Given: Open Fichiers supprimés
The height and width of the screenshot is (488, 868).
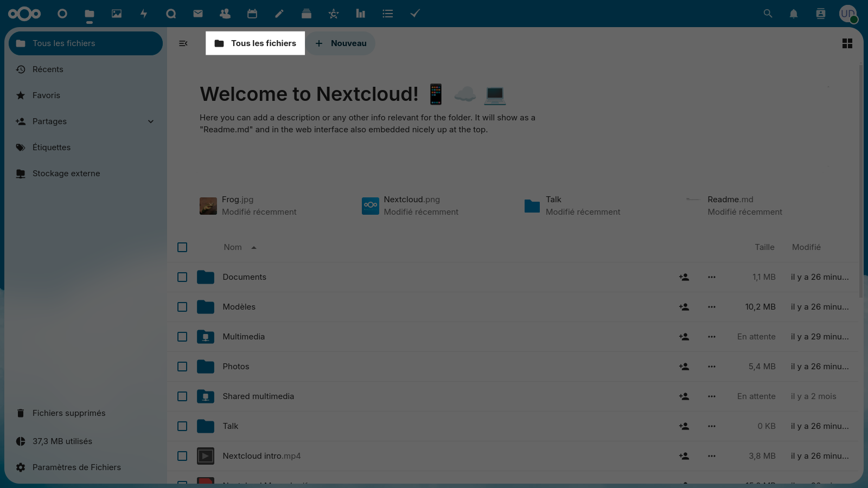Looking at the screenshot, I should pos(86,413).
